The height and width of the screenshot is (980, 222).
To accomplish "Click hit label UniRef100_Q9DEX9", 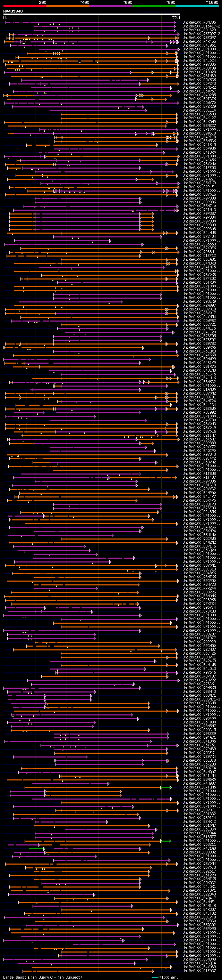I will tap(199, 301).
